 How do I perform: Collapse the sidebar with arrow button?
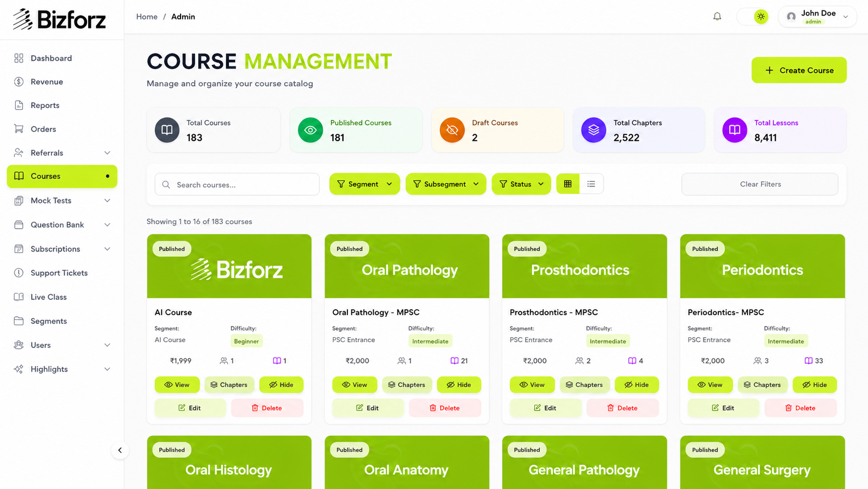click(120, 450)
